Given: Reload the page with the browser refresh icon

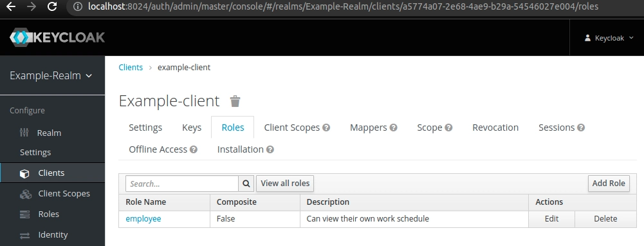Looking at the screenshot, I should pos(51,6).
